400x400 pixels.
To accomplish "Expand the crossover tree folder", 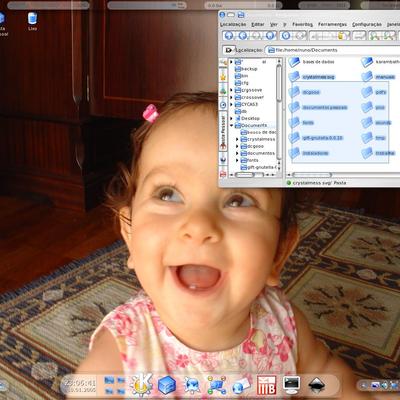I will [231, 97].
